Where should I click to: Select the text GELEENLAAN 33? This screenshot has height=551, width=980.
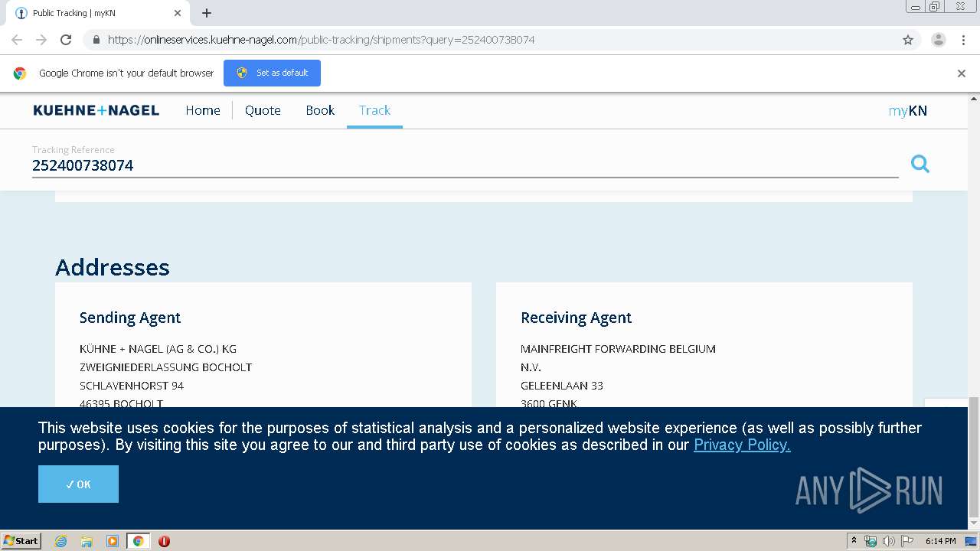(562, 386)
